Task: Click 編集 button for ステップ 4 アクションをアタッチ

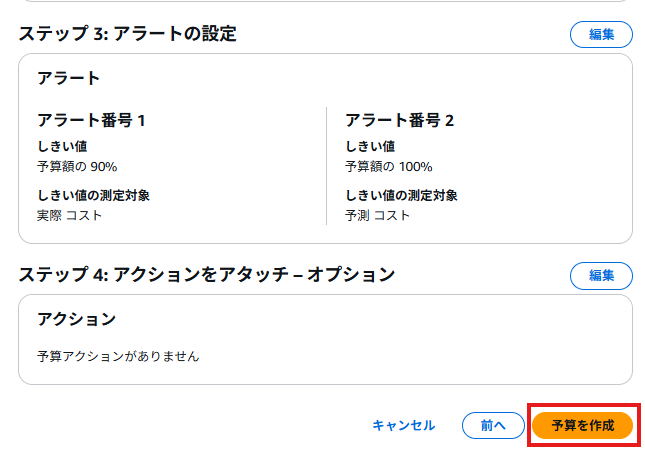Action: 601,275
